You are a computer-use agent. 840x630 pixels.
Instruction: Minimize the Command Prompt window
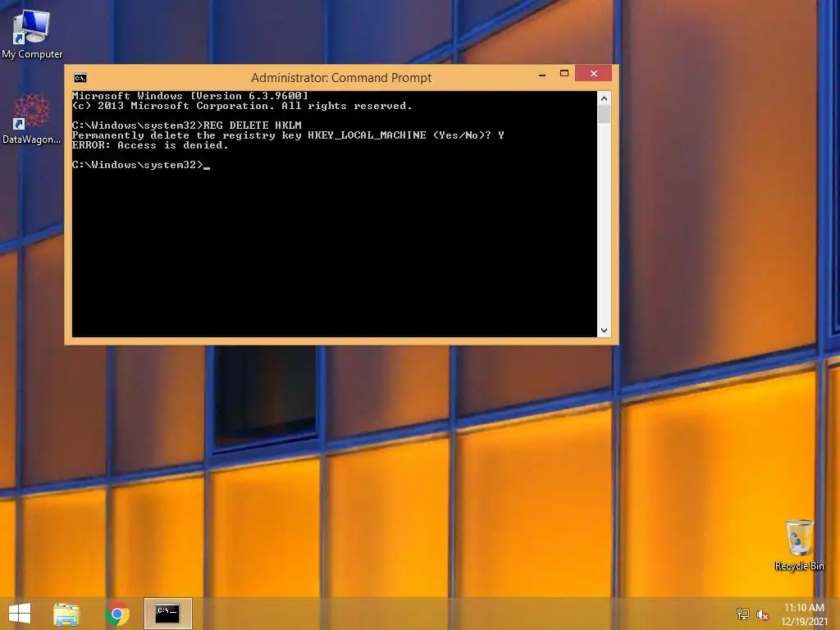click(x=542, y=74)
